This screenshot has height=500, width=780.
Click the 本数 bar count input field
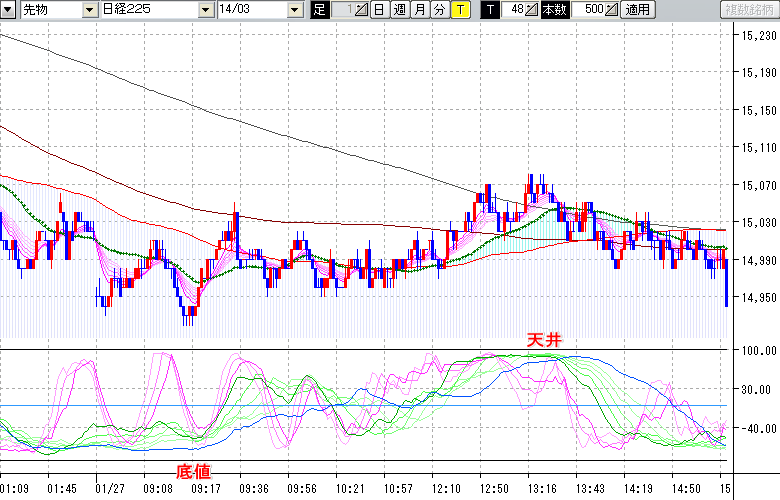pos(587,9)
